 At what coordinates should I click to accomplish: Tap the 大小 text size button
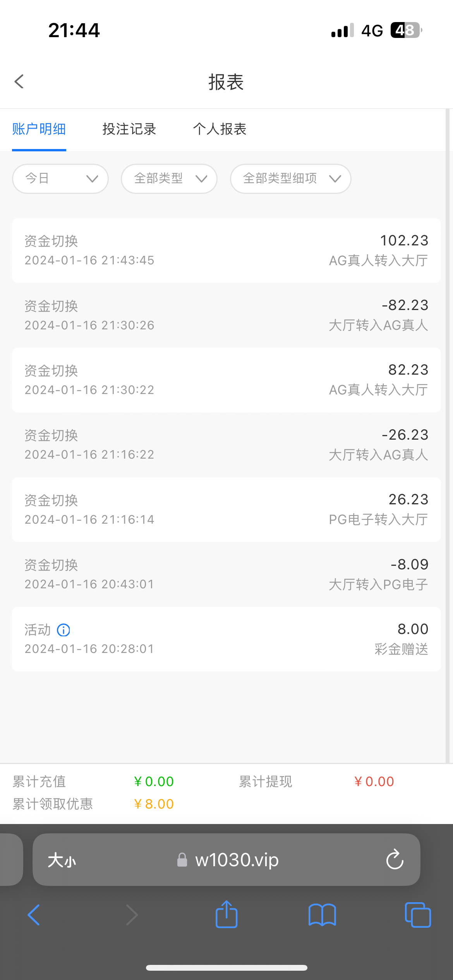[x=62, y=860]
